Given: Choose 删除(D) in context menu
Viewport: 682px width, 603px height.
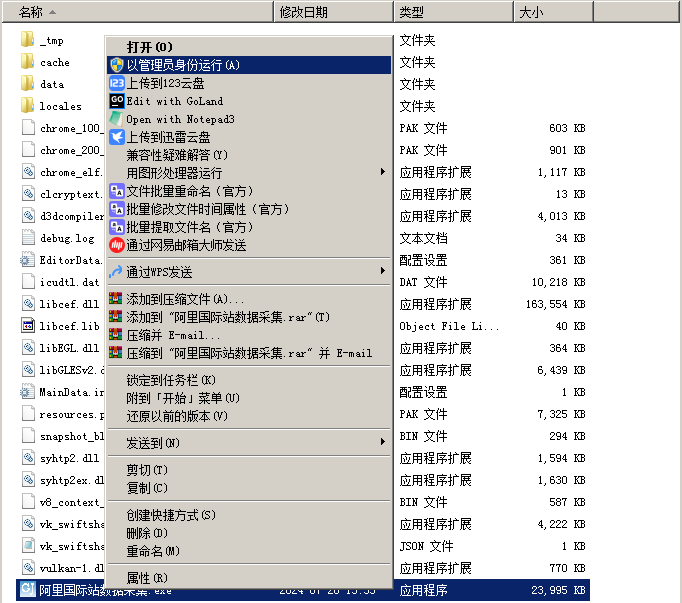Looking at the screenshot, I should pos(249,533).
